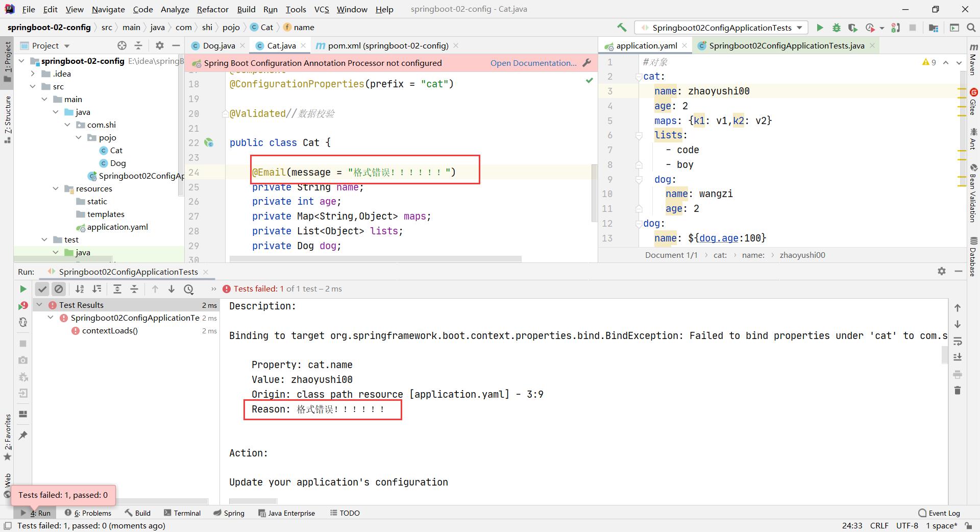The width and height of the screenshot is (980, 532).
Task: Go to next failed test arrow
Action: (x=171, y=289)
